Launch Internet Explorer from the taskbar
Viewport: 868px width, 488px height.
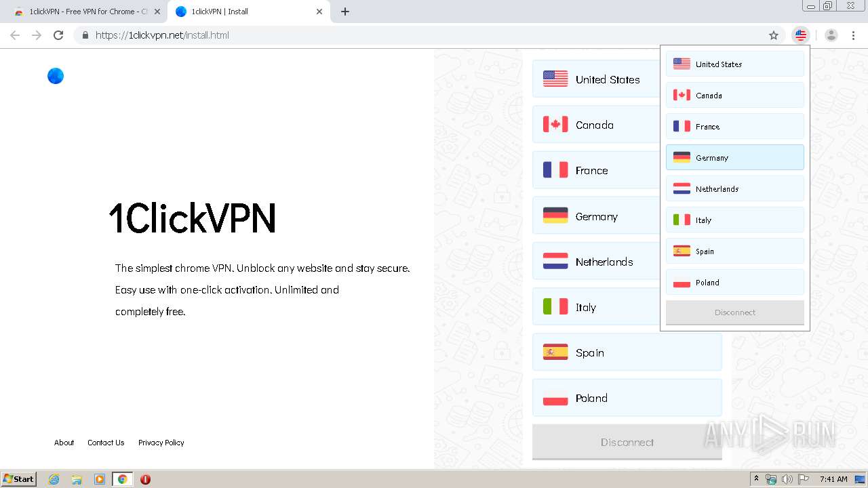(x=54, y=479)
